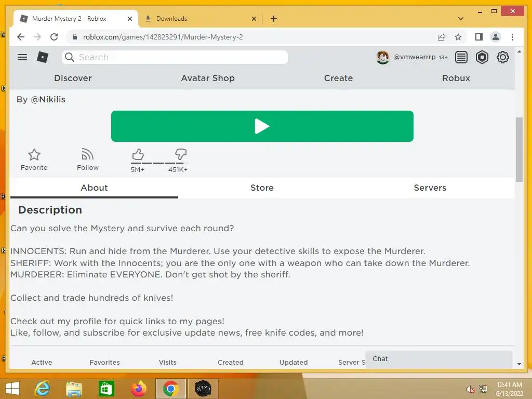This screenshot has height=399, width=532.
Task: Toggle Chrome side panel
Action: (478, 37)
